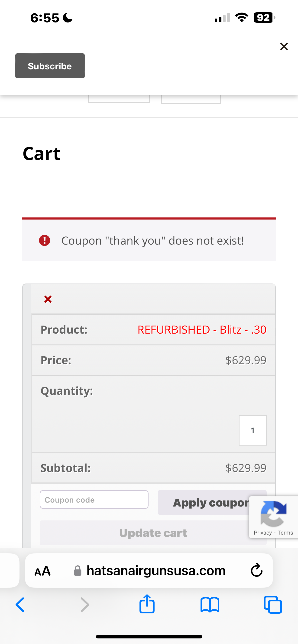Open Safari bookmarks book icon

point(210,605)
